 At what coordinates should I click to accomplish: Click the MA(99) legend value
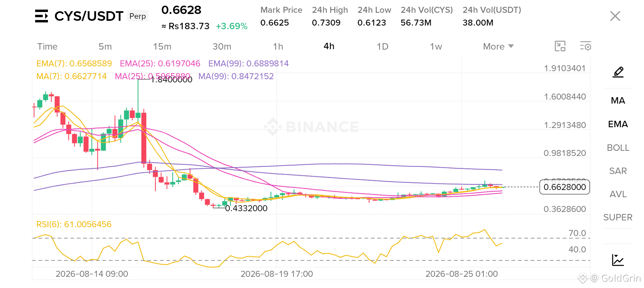[236, 76]
